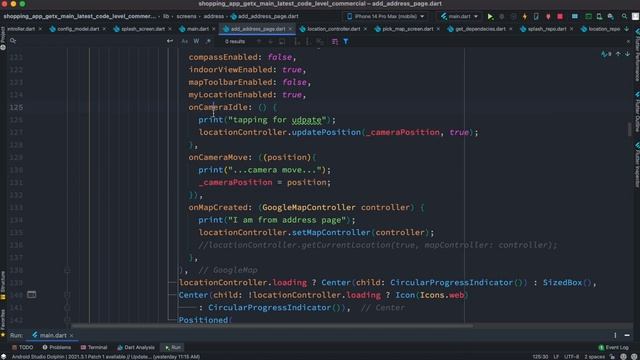Open UTF-8 encoding selector in status bar

[x=571, y=357]
